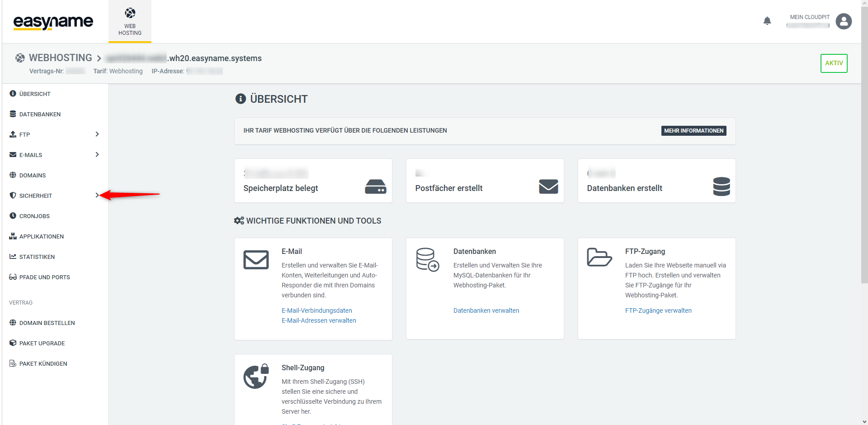
Task: Follow the Datenbanken verwalten link
Action: [486, 310]
